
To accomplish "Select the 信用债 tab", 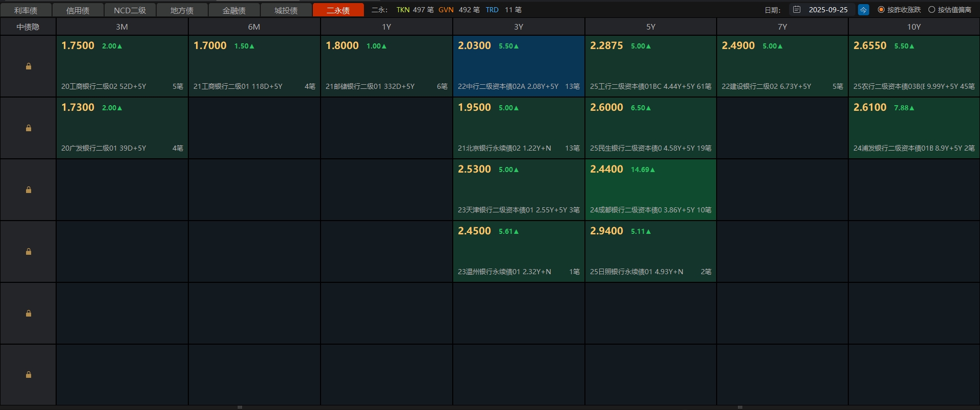I will [x=78, y=10].
